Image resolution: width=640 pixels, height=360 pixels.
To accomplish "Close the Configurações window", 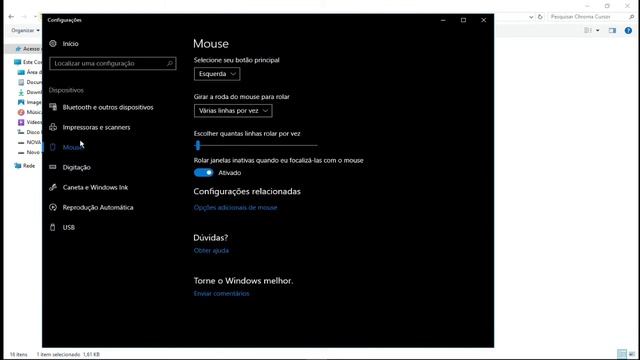I will click(x=484, y=20).
